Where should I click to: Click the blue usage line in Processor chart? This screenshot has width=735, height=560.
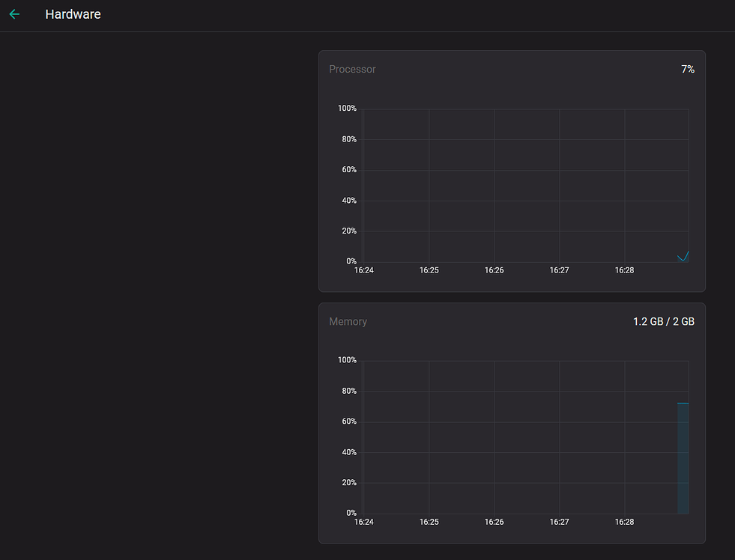683,256
